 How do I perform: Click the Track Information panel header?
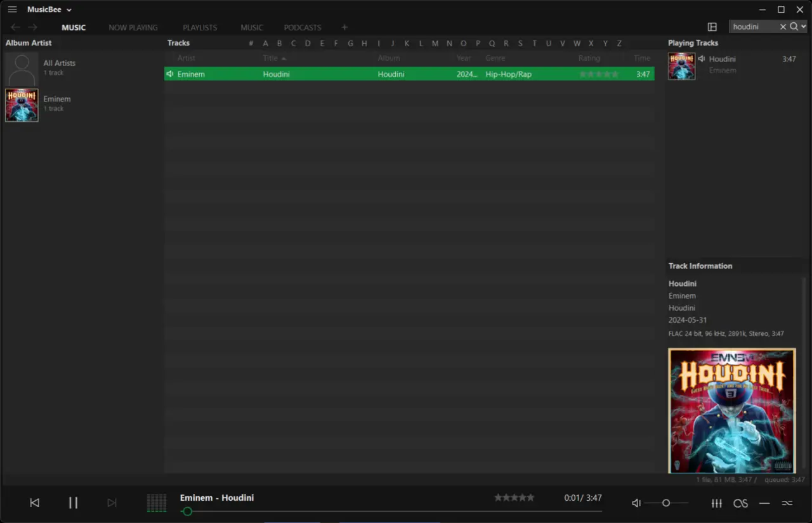tap(700, 266)
